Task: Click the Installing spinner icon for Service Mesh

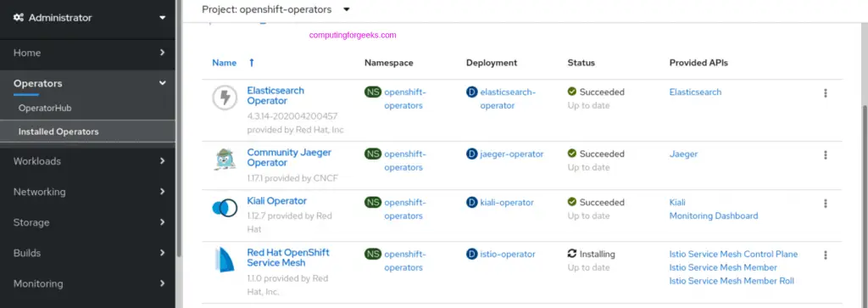Action: click(572, 254)
